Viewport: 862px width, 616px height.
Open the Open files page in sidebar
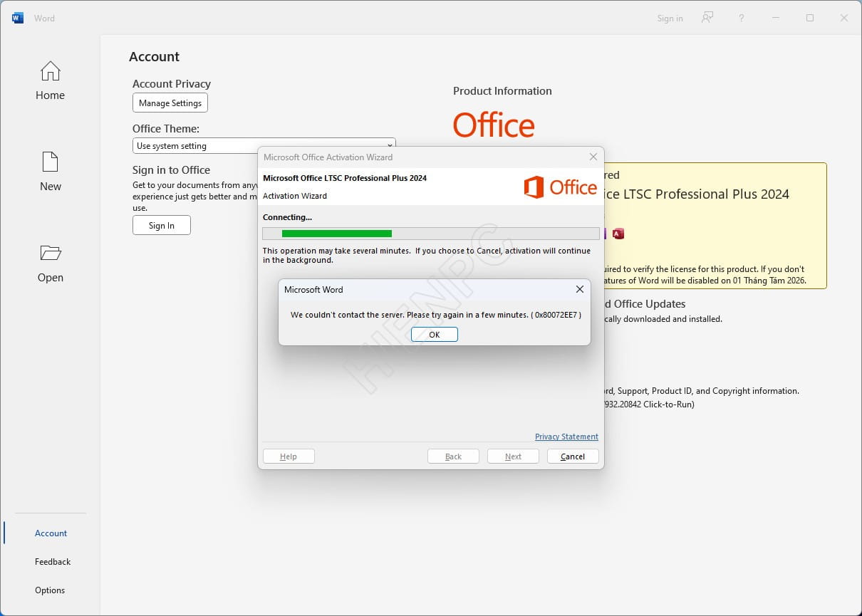pos(51,263)
